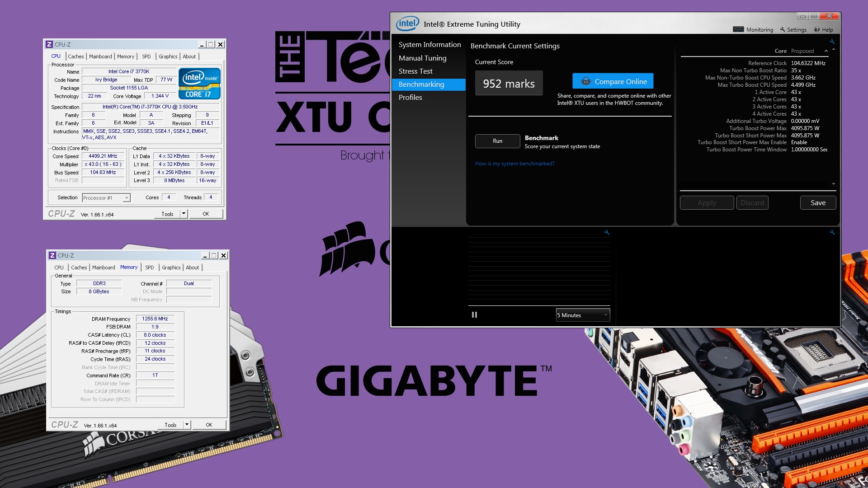Click CAS# Latency 8.0 clocks field
The height and width of the screenshot is (488, 868).
click(155, 335)
